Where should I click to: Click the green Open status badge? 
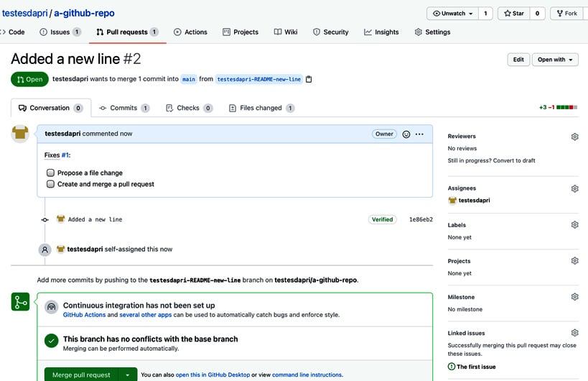29,79
